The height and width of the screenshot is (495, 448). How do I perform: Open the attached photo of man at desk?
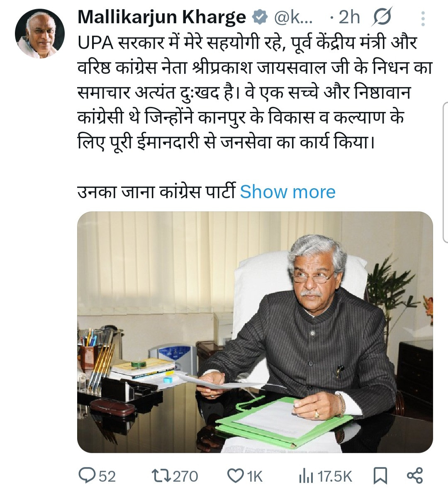click(255, 332)
